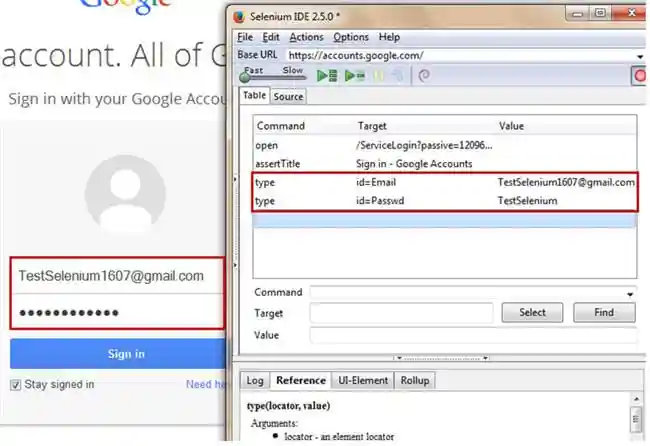Click the Google email field

[118, 276]
